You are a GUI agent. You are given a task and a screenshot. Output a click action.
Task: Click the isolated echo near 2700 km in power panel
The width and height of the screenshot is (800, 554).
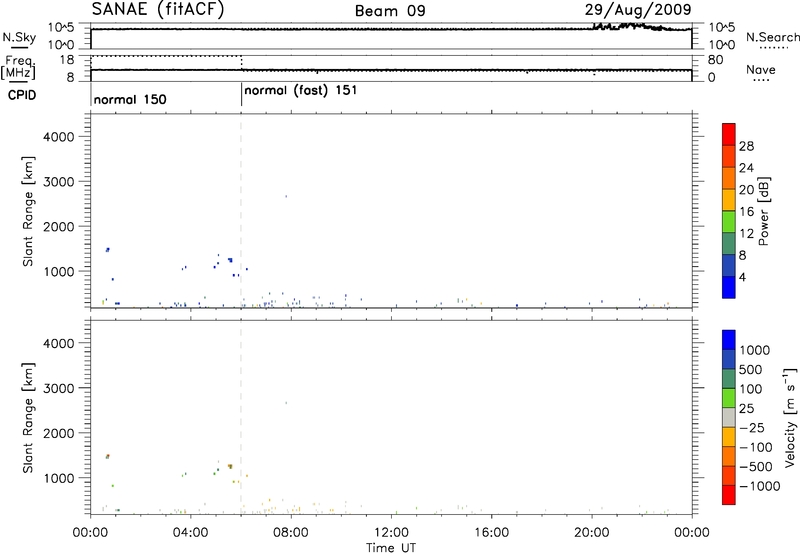click(286, 196)
